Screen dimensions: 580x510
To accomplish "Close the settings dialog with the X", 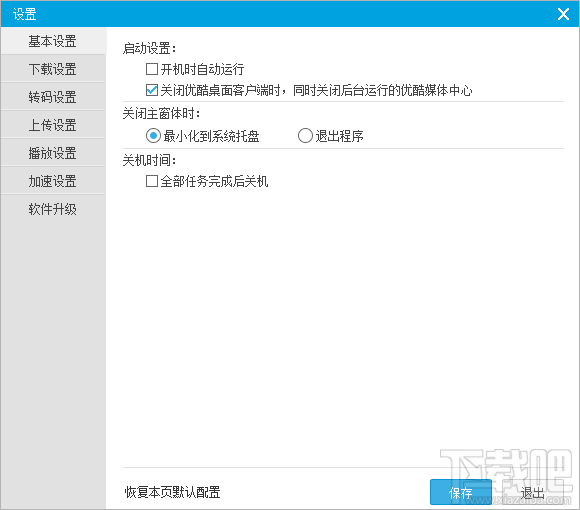I will pyautogui.click(x=563, y=14).
